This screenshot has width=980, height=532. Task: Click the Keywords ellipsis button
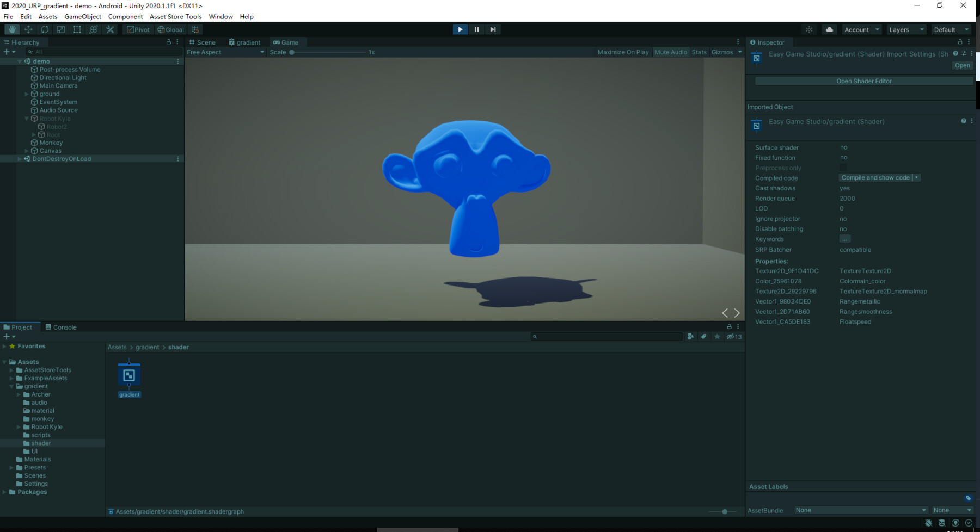pyautogui.click(x=844, y=239)
